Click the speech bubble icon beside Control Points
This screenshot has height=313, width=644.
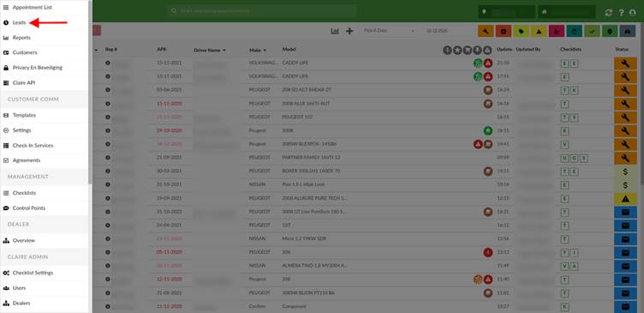6,208
